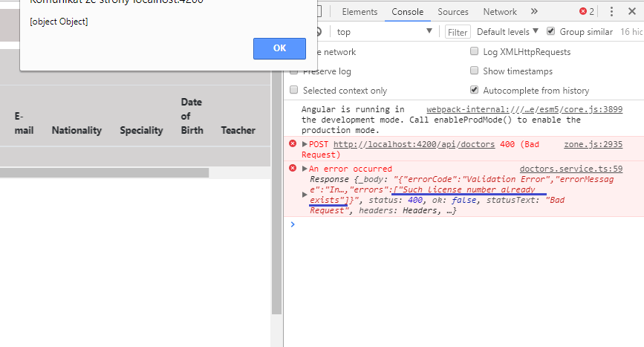Image resolution: width=644 pixels, height=347 pixels.
Task: Click the POST error red icon
Action: point(293,143)
